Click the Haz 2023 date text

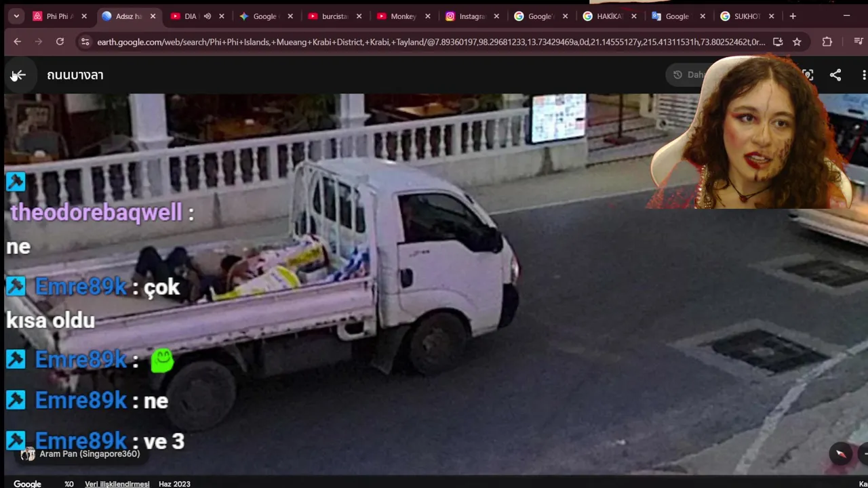click(x=174, y=484)
